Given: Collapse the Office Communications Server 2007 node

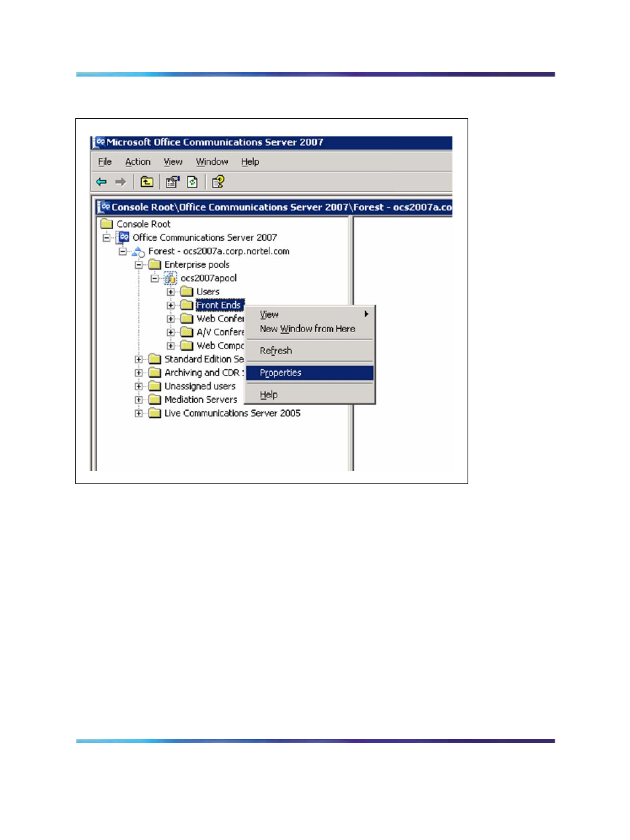Looking at the screenshot, I should 106,238.
